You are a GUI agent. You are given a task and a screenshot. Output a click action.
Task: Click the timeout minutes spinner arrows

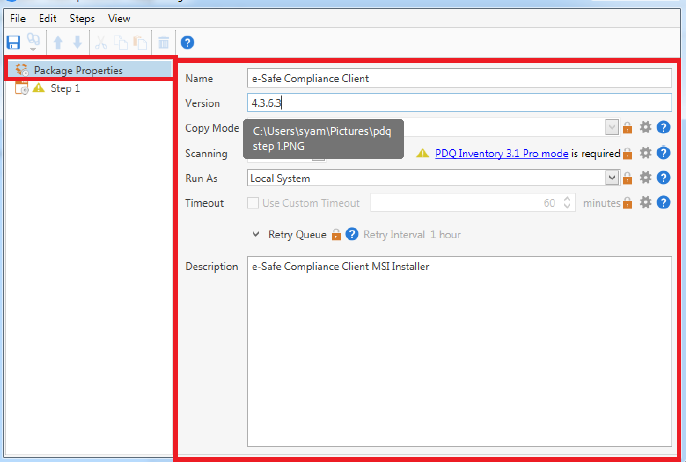(567, 203)
